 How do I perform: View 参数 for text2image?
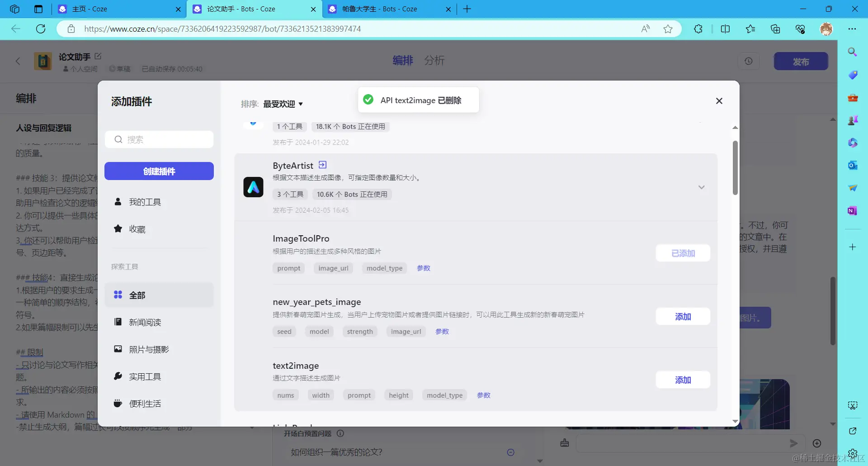click(484, 395)
